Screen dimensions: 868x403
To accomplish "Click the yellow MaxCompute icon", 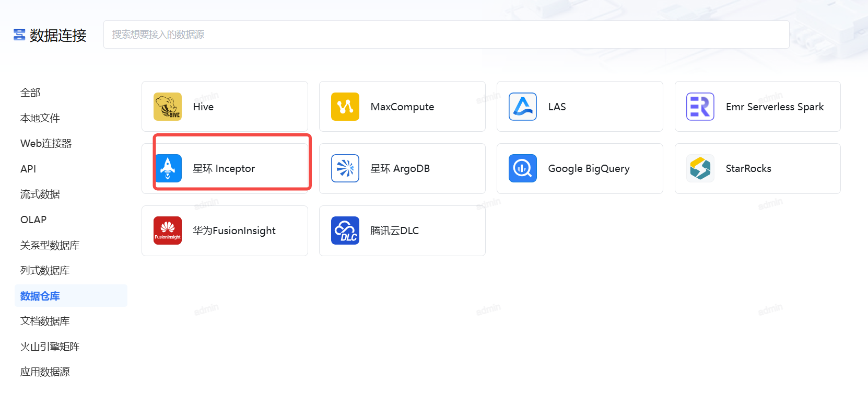I will [x=345, y=107].
